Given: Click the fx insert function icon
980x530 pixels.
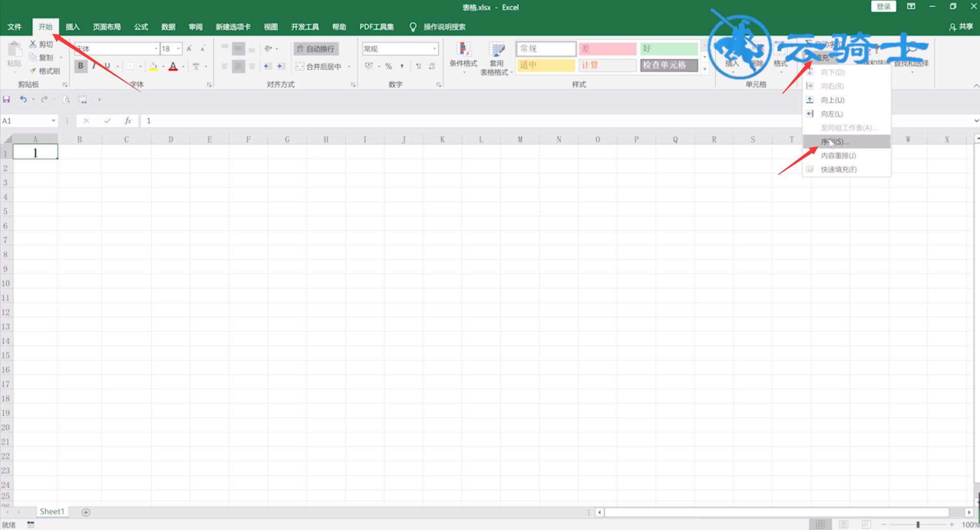Looking at the screenshot, I should pos(128,121).
